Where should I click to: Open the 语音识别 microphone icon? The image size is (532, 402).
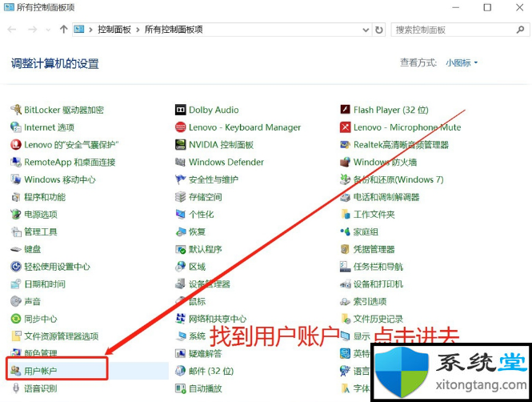tap(16, 388)
